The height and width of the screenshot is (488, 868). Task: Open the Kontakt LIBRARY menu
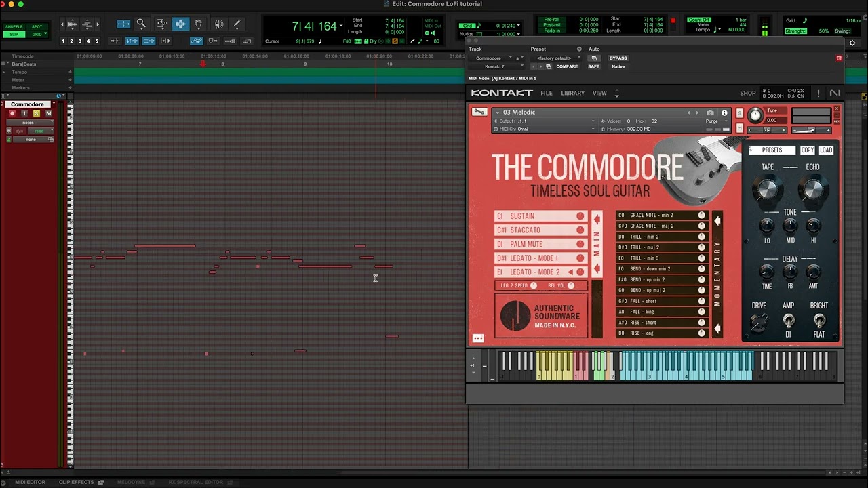pos(572,93)
